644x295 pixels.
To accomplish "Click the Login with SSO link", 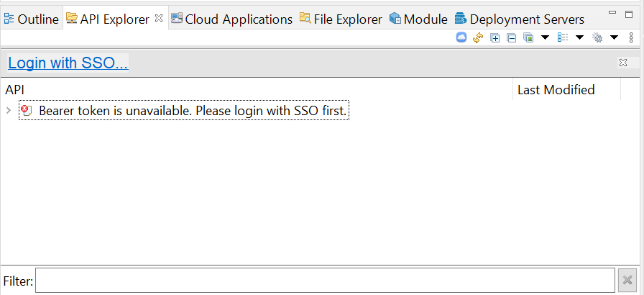I will point(68,63).
